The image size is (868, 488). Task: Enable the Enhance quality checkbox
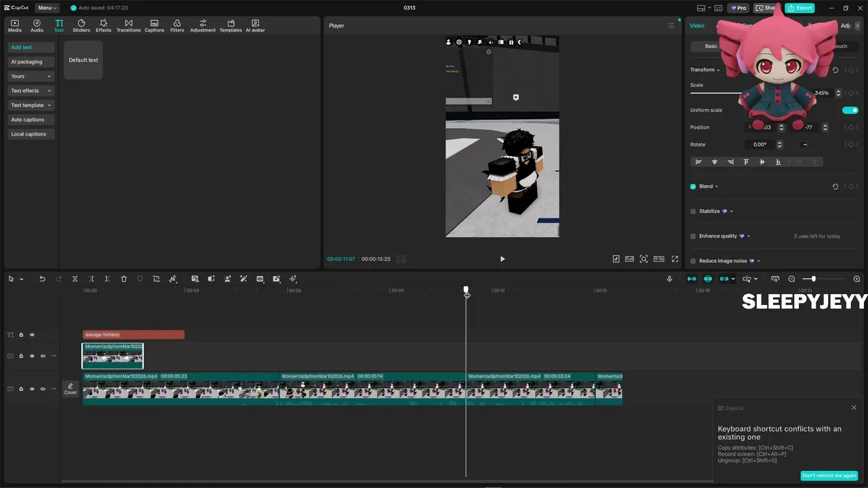(x=693, y=237)
